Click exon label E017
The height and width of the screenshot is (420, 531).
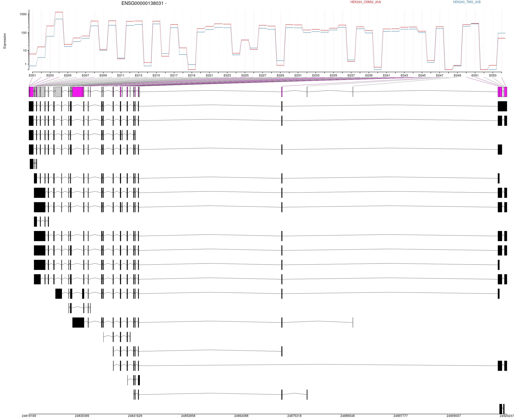pos(174,76)
